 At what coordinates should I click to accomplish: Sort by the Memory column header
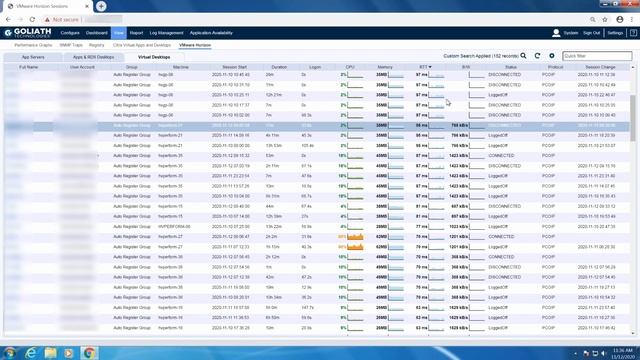tap(385, 67)
